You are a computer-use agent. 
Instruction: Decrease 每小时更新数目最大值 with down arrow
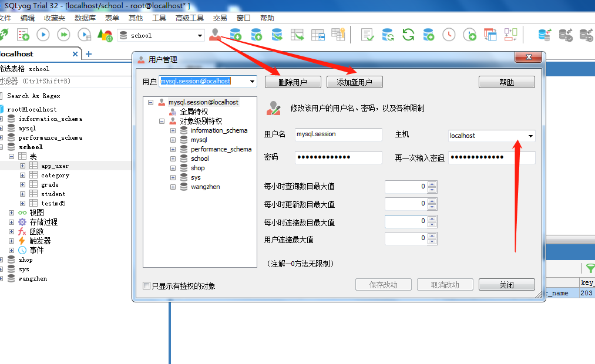(x=432, y=207)
